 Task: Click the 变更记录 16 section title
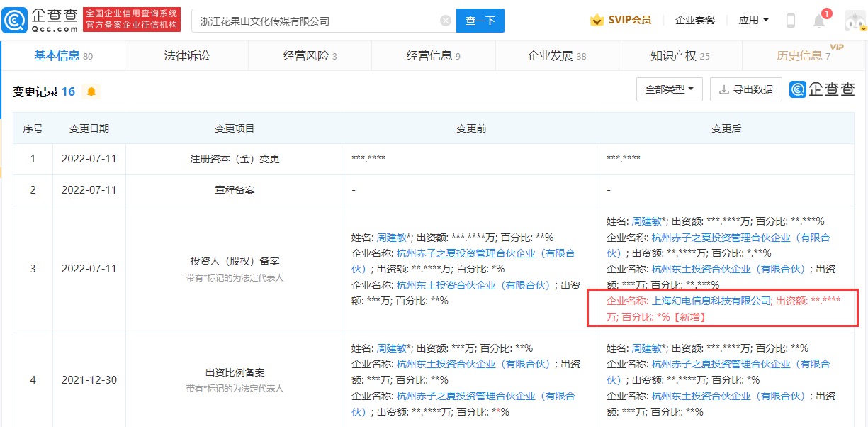(44, 91)
